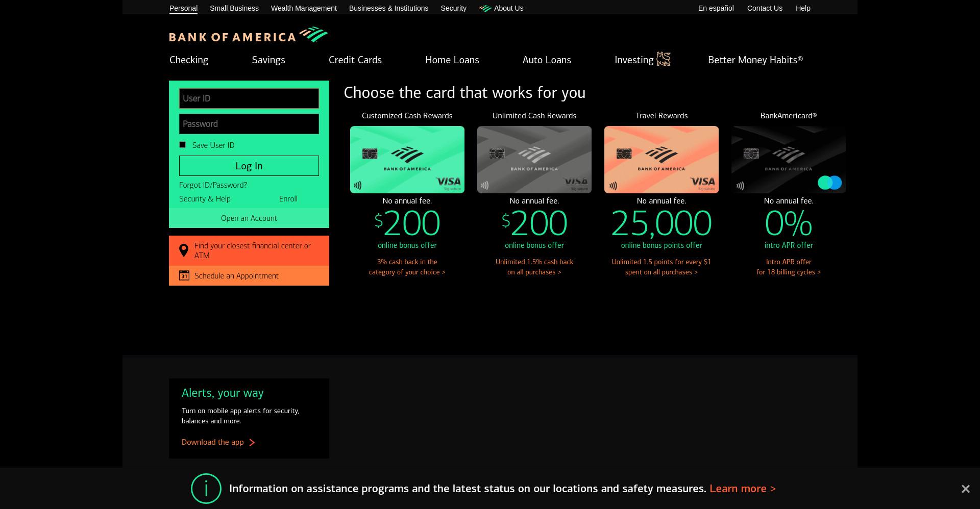Open the Investing menu

634,60
